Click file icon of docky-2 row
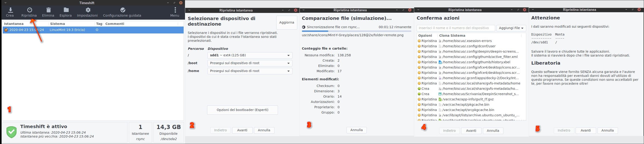 [440, 78]
